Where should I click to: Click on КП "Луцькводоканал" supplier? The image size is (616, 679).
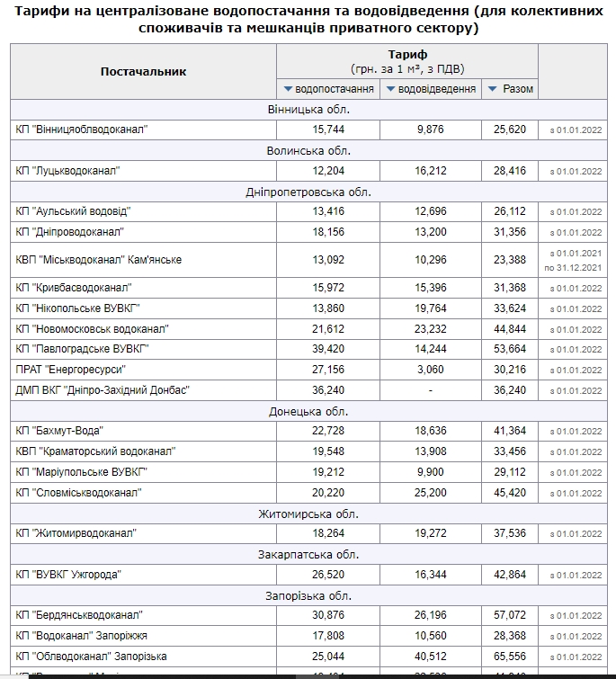67,171
